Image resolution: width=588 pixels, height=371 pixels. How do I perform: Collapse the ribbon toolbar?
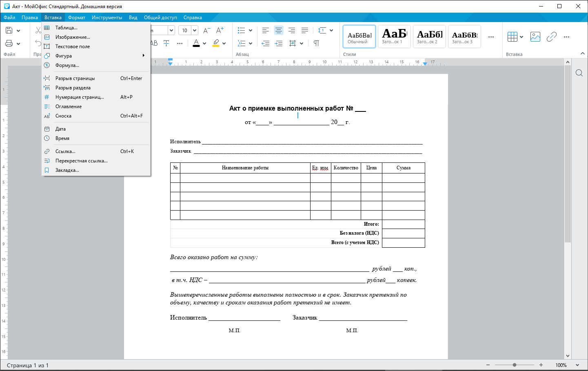tap(582, 53)
